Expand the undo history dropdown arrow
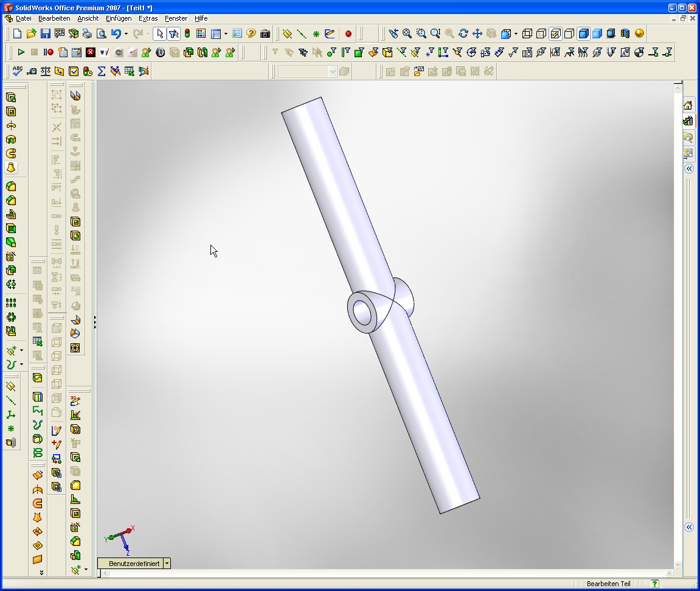The width and height of the screenshot is (700, 591). click(126, 33)
